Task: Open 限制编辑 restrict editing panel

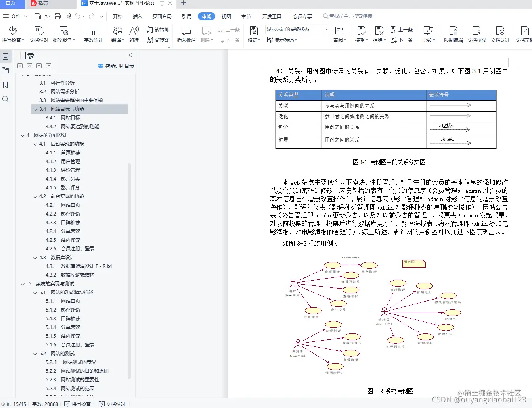Action: (453, 34)
